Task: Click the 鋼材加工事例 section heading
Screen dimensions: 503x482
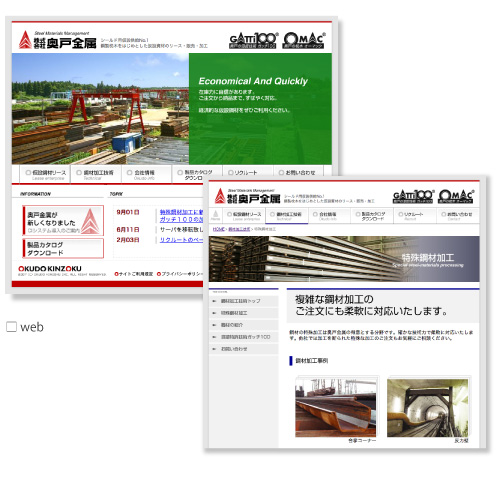Action: point(312,360)
